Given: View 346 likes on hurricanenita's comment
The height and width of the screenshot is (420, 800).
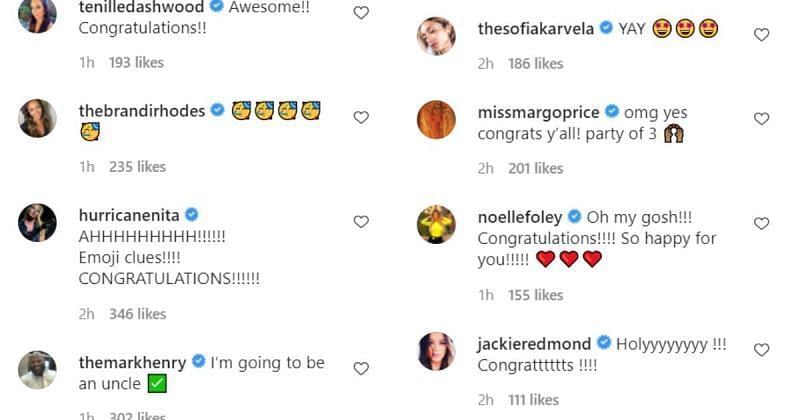Looking at the screenshot, I should click(x=137, y=314).
